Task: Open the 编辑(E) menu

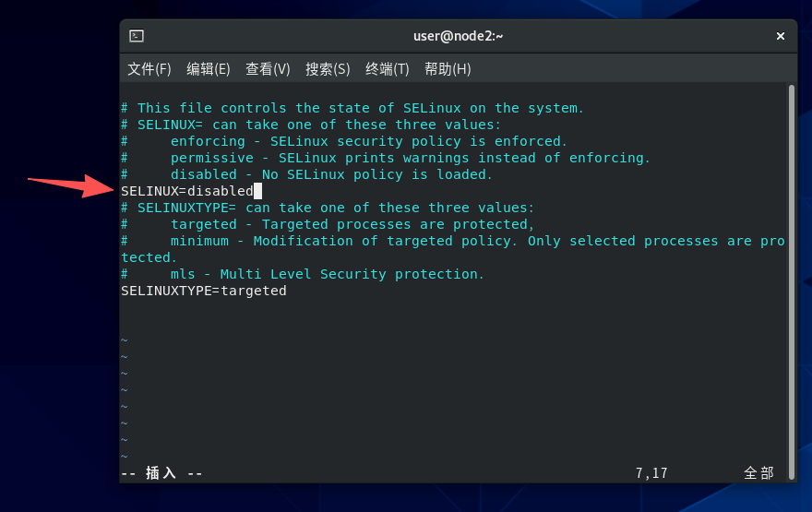Action: tap(209, 69)
